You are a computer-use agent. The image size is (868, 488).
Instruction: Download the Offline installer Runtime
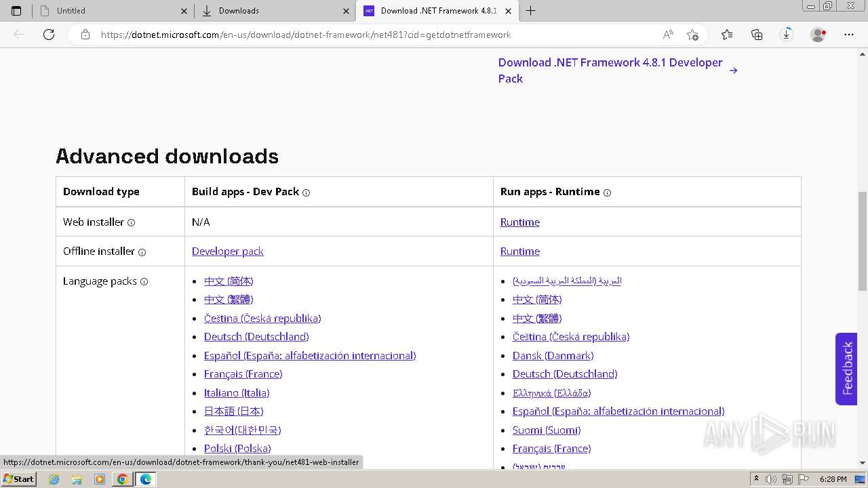tap(520, 251)
